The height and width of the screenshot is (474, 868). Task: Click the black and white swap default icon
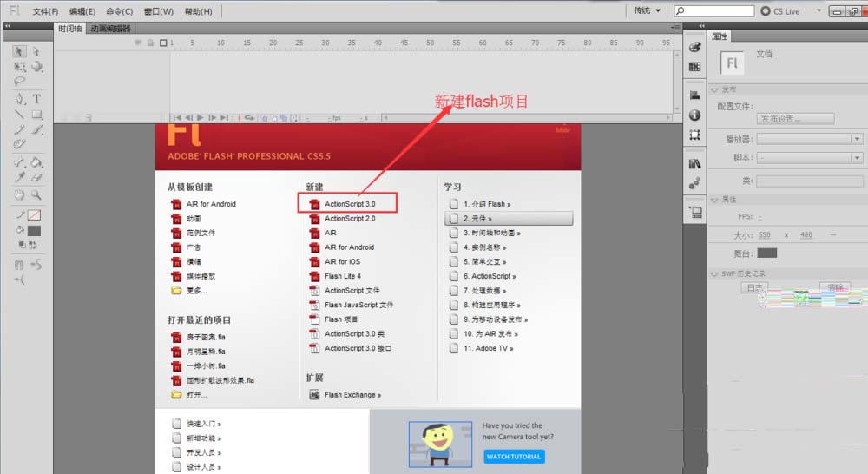coord(22,244)
